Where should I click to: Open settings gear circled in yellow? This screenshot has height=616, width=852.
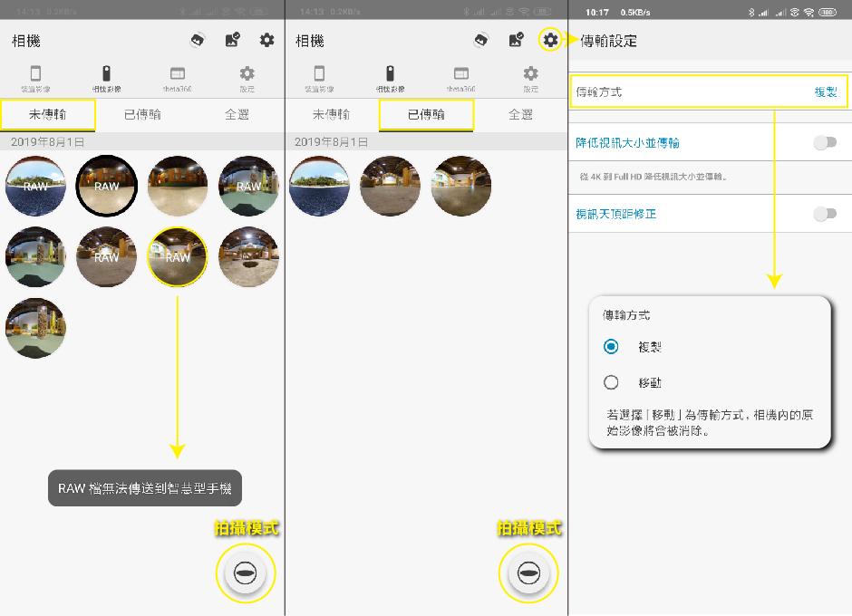(550, 40)
